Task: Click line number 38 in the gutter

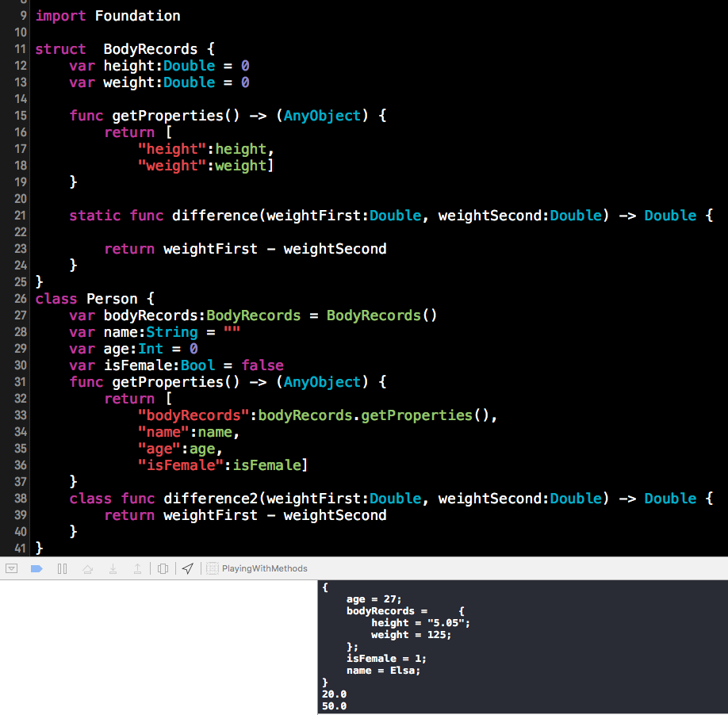Action: click(x=20, y=498)
